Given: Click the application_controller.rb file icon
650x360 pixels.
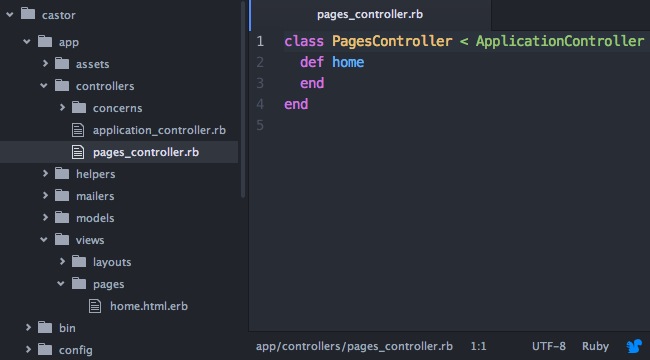Looking at the screenshot, I should coord(78,130).
